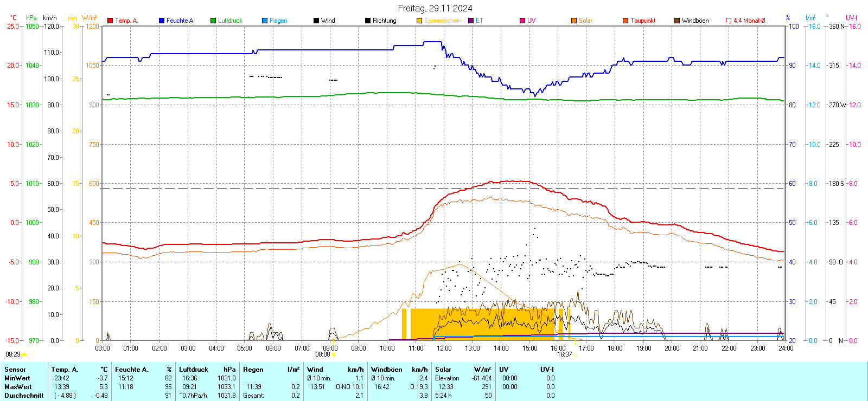Click the date title Freitag, 29.11.2024
Image resolution: width=868 pixels, height=401 pixels.
pyautogui.click(x=435, y=8)
